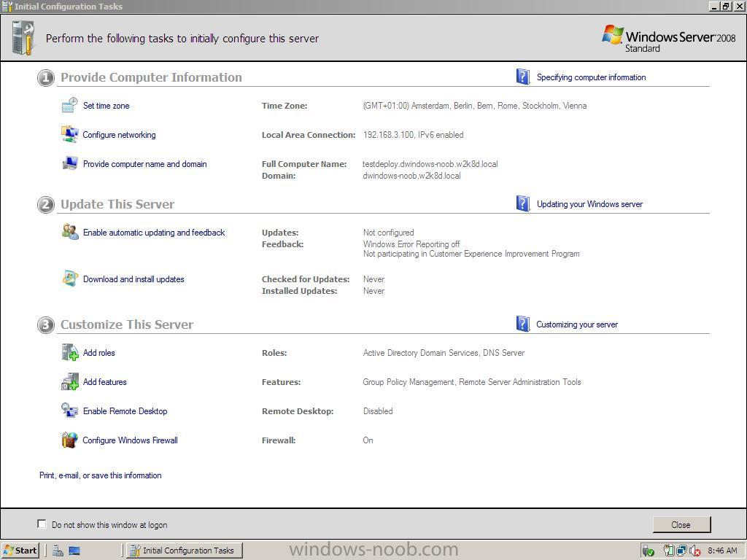Click the automatic updating users icon
The image size is (747, 560).
pyautogui.click(x=70, y=232)
